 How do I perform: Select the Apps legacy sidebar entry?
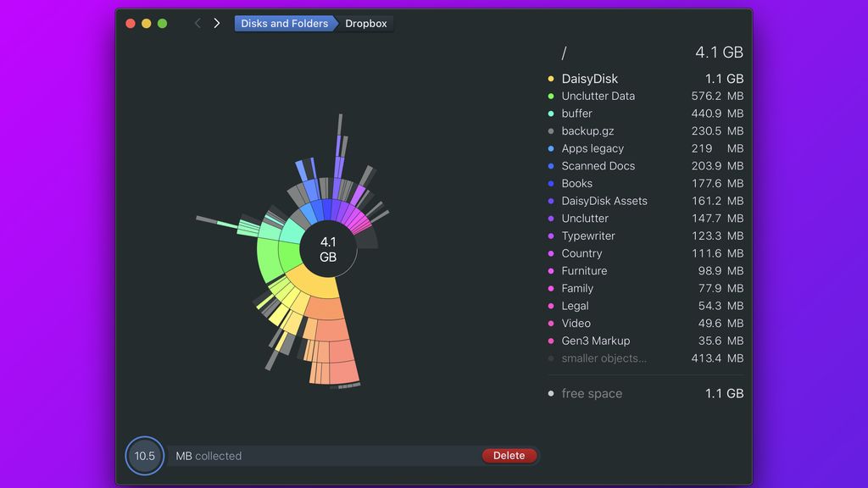(x=593, y=148)
